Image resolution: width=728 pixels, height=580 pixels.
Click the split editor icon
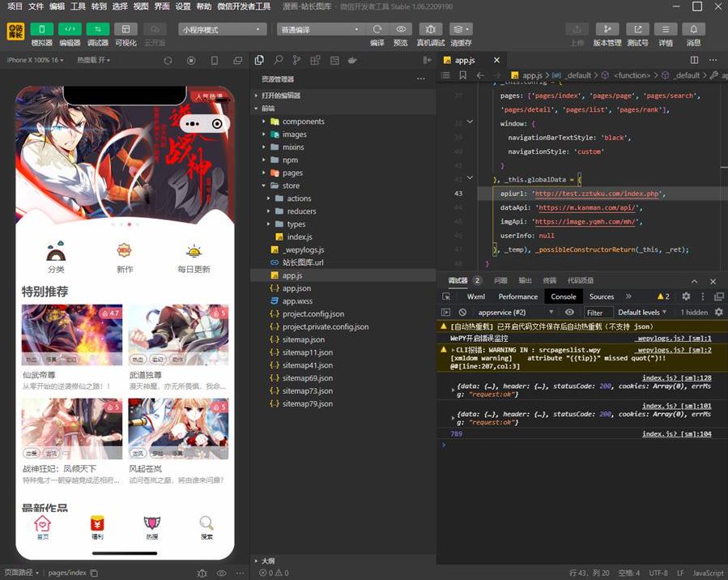pos(694,60)
